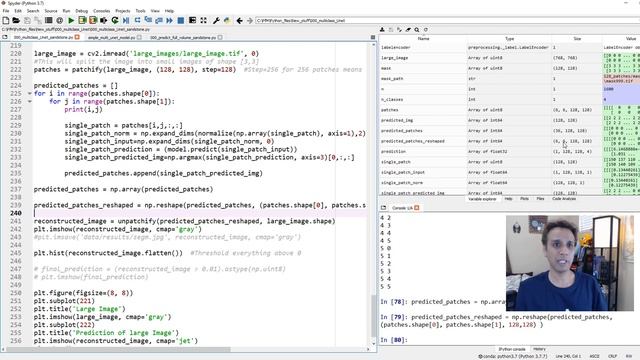Refresh the Variable explorer
Image resolution: width=640 pixels, height=360 pixels.
(x=426, y=29)
